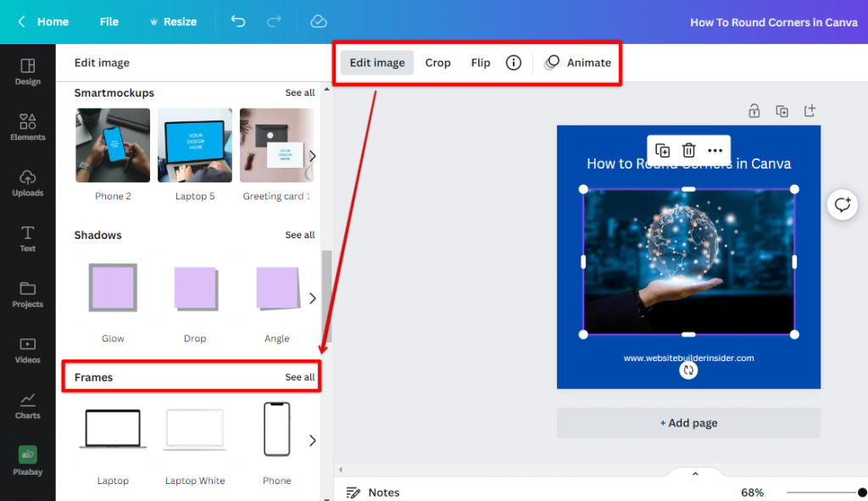This screenshot has width=868, height=501.
Task: Toggle Animate for the selected image
Action: [577, 62]
